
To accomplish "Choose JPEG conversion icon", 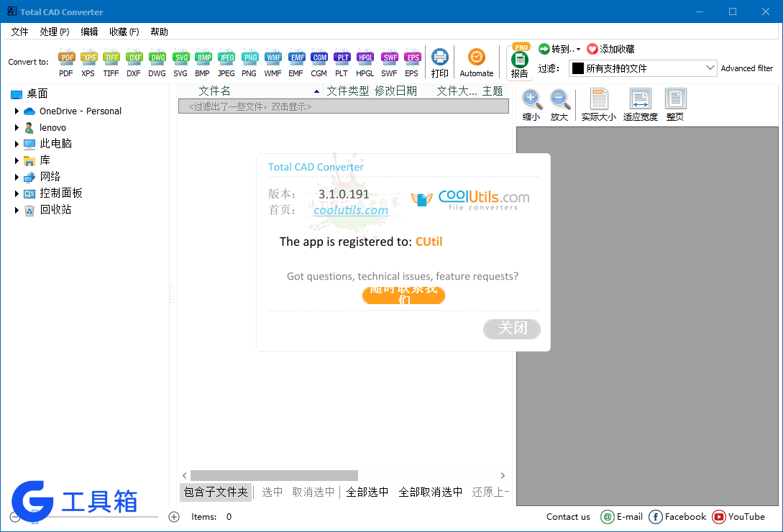I will pos(226,63).
